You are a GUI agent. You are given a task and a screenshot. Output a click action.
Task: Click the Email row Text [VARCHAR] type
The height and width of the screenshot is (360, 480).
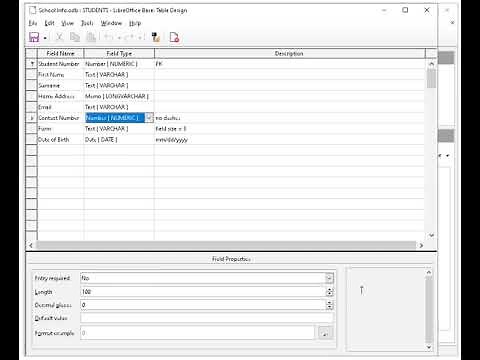click(119, 107)
